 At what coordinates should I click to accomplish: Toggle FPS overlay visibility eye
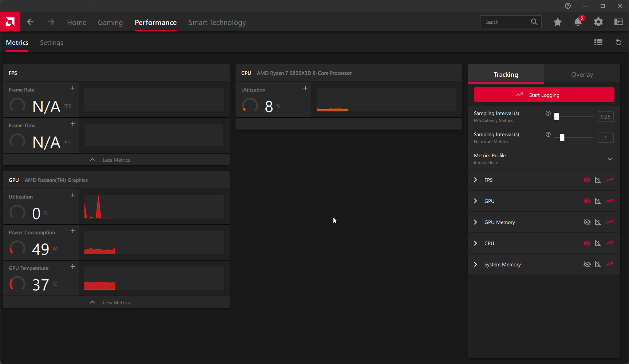587,180
